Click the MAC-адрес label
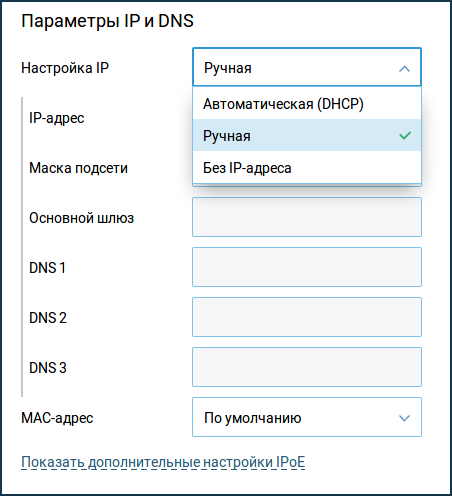Image resolution: width=452 pixels, height=496 pixels. coord(57,418)
